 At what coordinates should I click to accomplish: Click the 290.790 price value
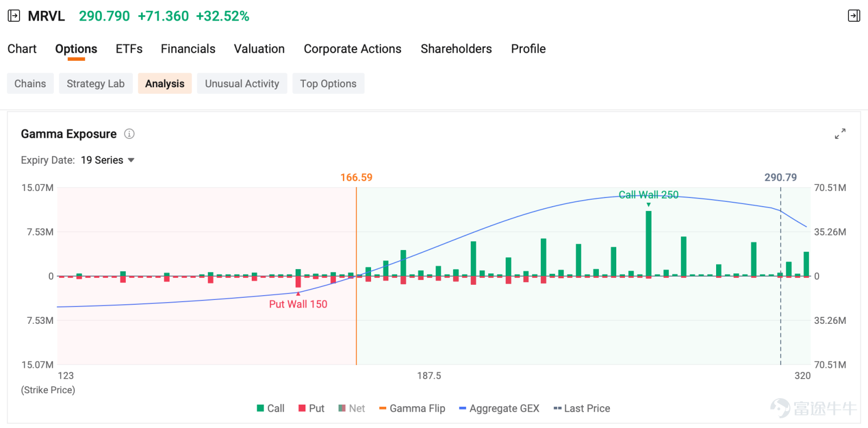coord(105,16)
